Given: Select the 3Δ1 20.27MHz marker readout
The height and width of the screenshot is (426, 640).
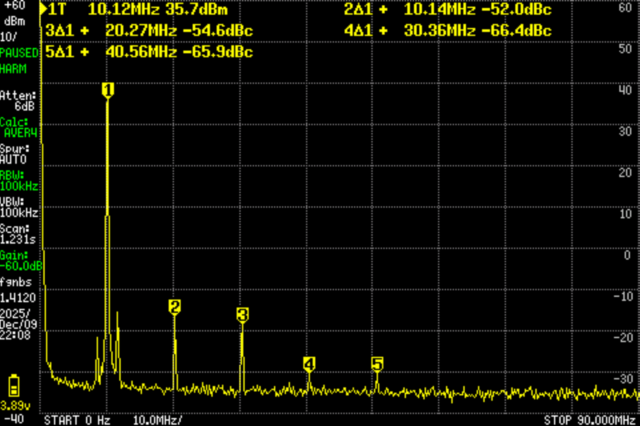Looking at the screenshot, I should [150, 31].
